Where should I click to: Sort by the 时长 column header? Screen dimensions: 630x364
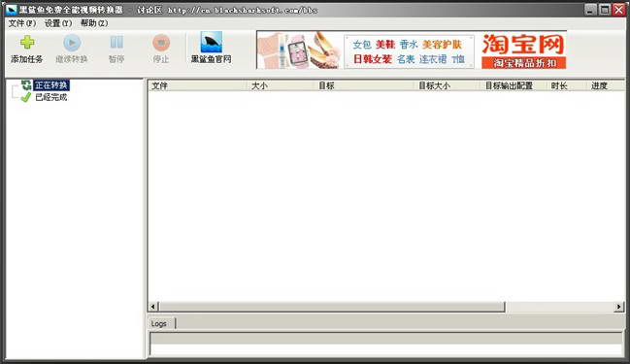point(566,85)
